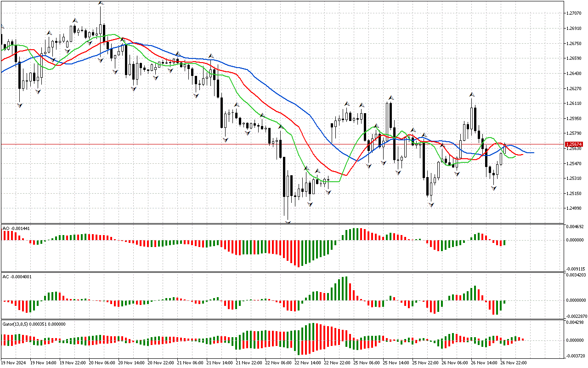Click the 21 Nov 22:00 time label
The height and width of the screenshot is (368, 588).
[x=249, y=363]
